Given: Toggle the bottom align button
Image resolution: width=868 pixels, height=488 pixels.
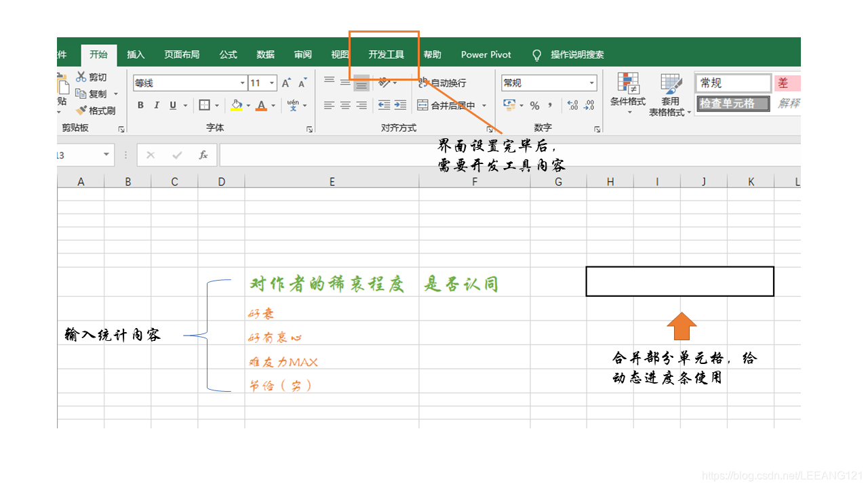Looking at the screenshot, I should [x=361, y=83].
